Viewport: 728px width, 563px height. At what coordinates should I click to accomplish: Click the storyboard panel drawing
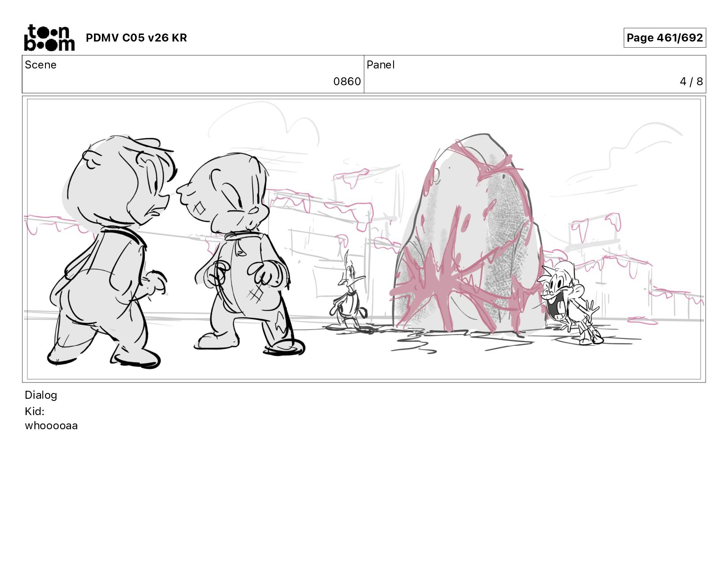point(364,239)
